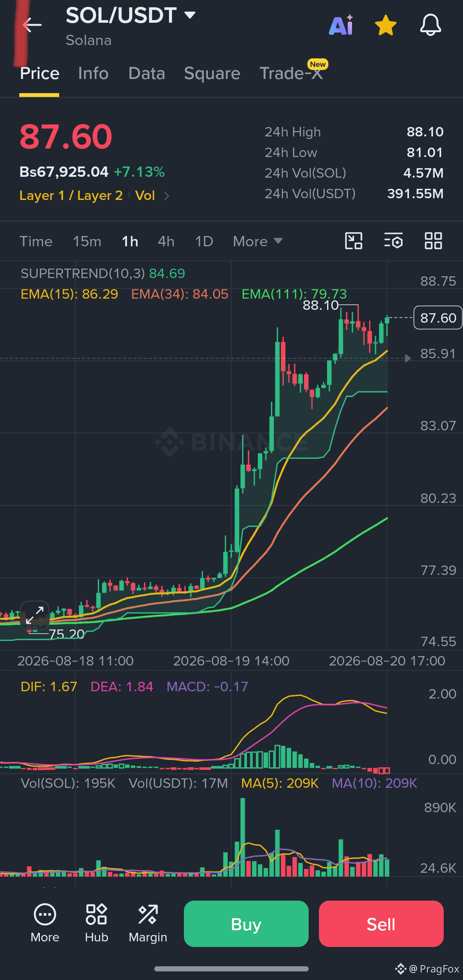Expand chart to fullscreen with arrows icon
Viewport: 463px width, 980px height.
(35, 615)
